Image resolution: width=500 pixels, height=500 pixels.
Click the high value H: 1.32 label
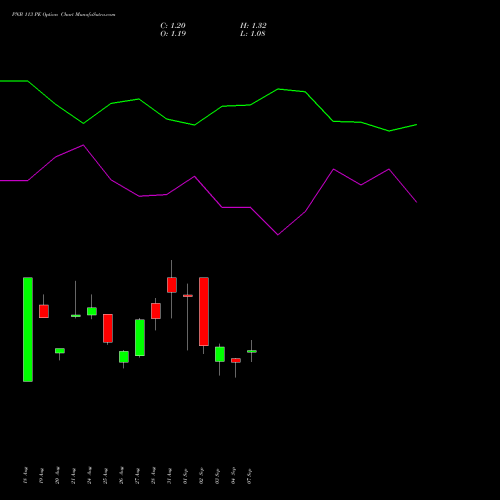click(x=253, y=26)
